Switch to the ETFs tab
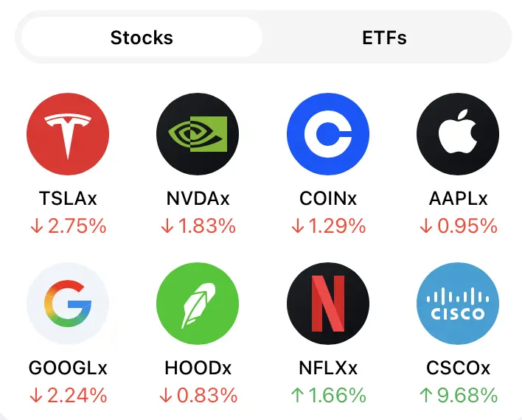The width and height of the screenshot is (522, 420). [x=384, y=38]
